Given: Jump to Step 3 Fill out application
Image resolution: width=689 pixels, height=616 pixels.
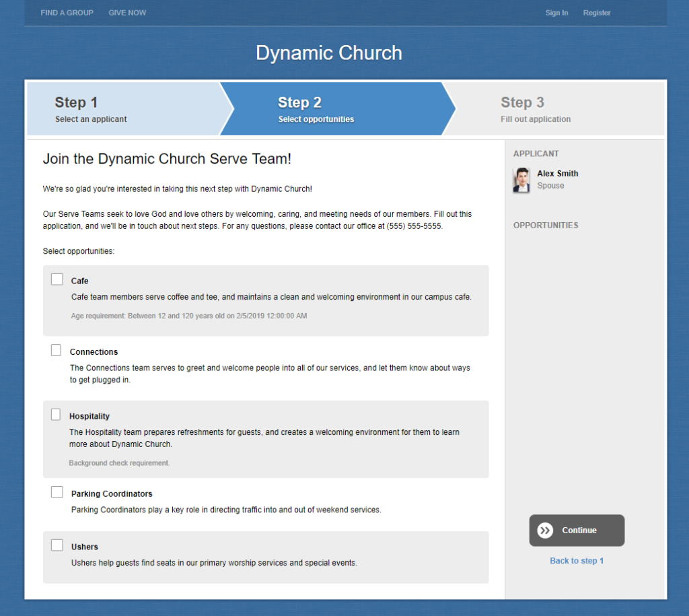Looking at the screenshot, I should [556, 108].
